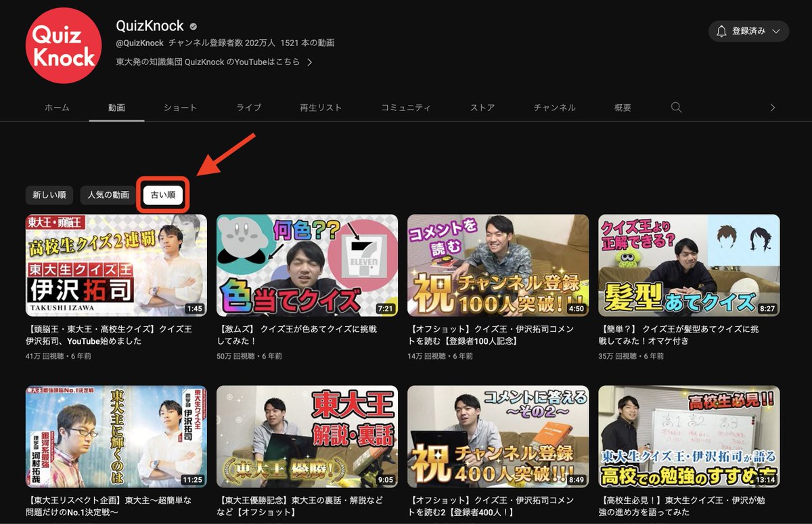Open the 色当てクイズ video thumbnail
The width and height of the screenshot is (812, 524).
(307, 265)
